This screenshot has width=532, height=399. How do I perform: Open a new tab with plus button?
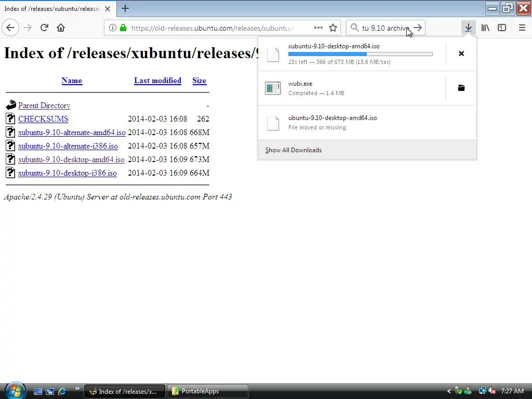click(125, 8)
